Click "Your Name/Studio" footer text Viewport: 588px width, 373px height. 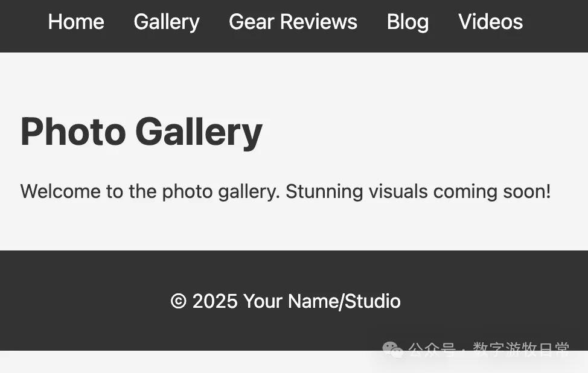(322, 301)
